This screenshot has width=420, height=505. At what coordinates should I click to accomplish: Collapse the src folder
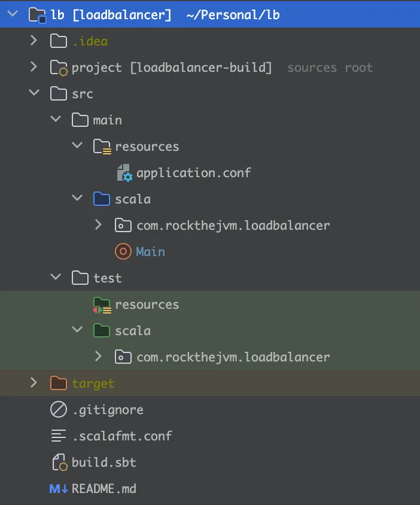tap(34, 93)
